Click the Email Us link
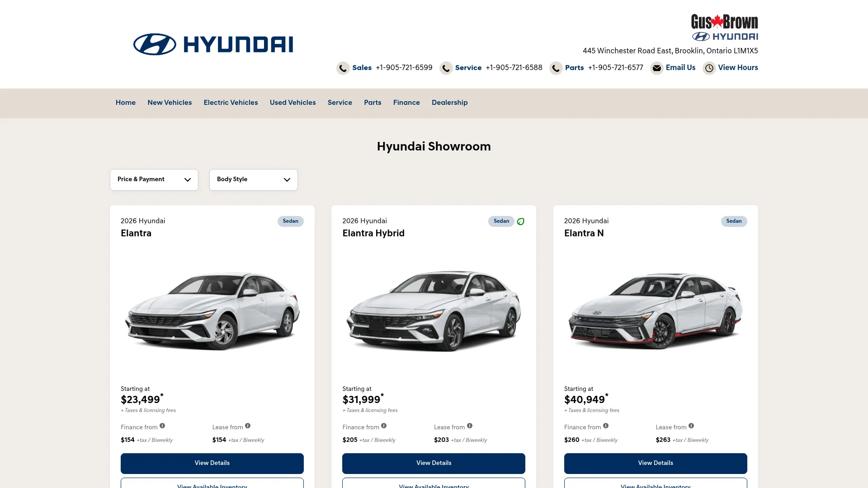The image size is (868, 488). pyautogui.click(x=681, y=68)
